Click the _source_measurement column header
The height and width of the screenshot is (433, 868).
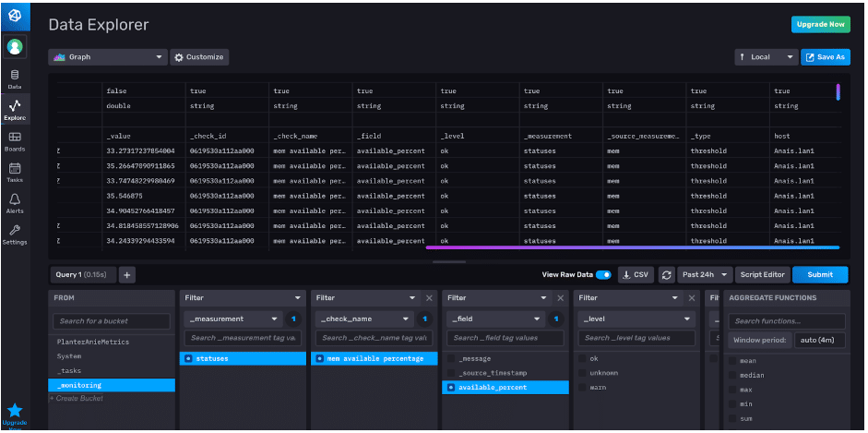(643, 136)
